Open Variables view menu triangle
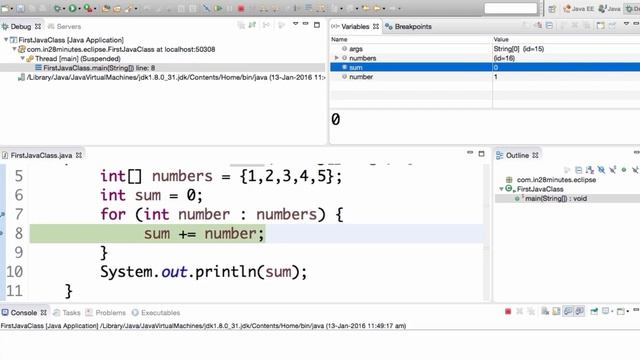The height and width of the screenshot is (360, 640). [627, 24]
